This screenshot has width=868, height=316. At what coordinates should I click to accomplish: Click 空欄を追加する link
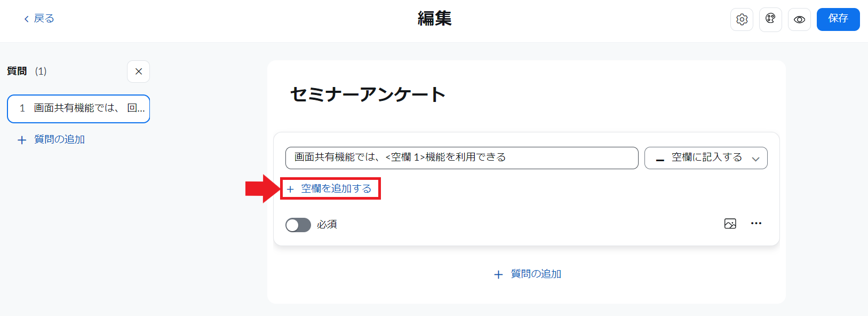coord(329,189)
